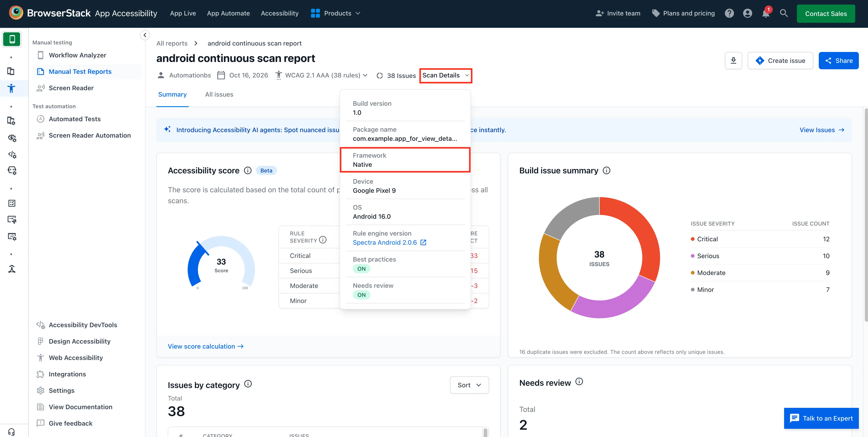Click the Rule Severity info icon
Image resolution: width=868 pixels, height=437 pixels.
tap(323, 240)
